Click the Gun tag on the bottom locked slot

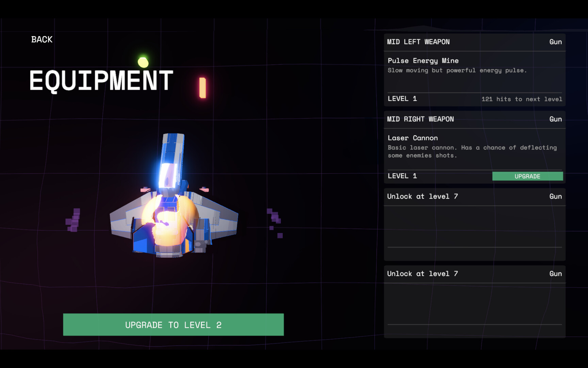click(x=555, y=274)
